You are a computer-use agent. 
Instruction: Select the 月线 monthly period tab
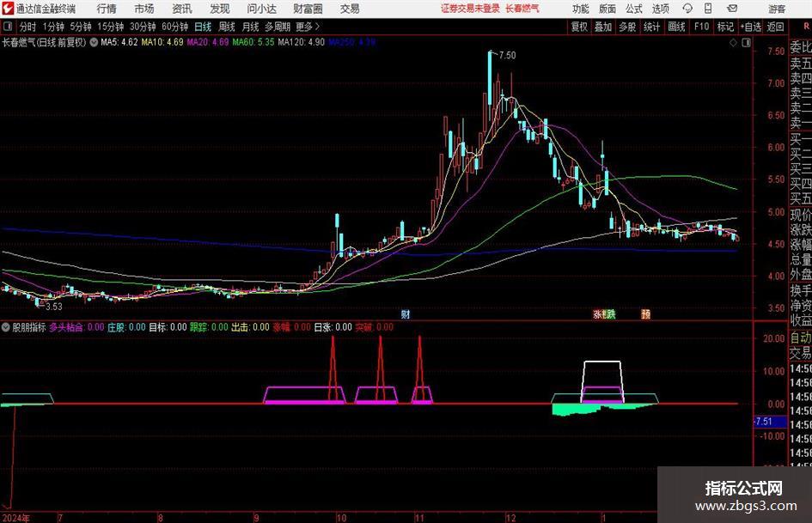pyautogui.click(x=250, y=27)
